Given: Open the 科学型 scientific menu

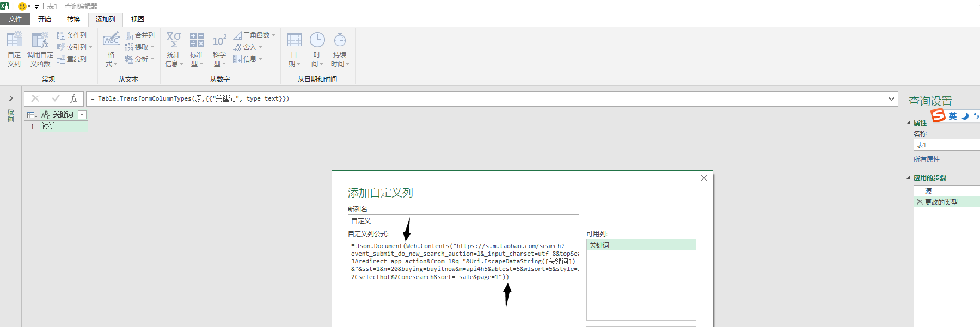Looking at the screenshot, I should [219, 49].
